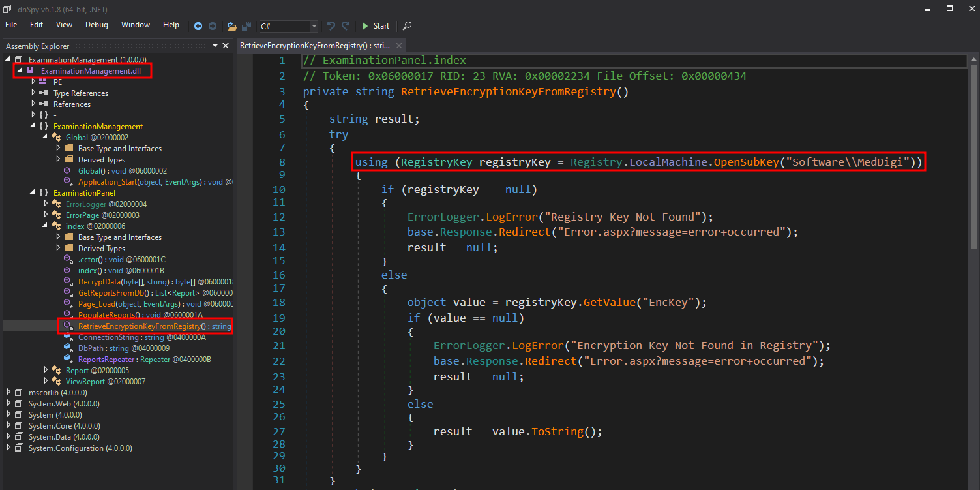
Task: Select the Application_Start method
Action: coord(155,182)
